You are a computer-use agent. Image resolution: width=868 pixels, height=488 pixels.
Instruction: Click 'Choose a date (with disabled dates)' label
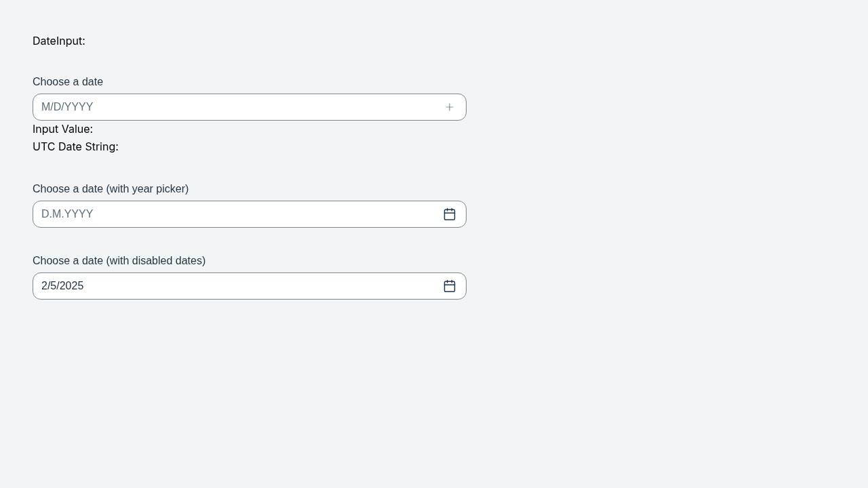coord(119,261)
